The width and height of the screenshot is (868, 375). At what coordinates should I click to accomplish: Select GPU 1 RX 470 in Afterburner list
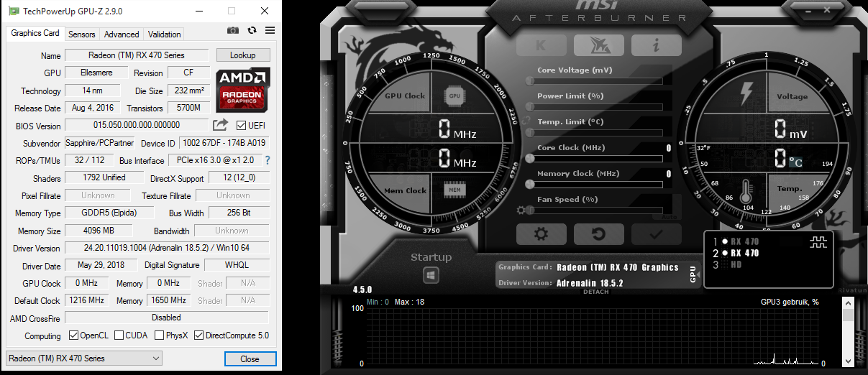click(735, 241)
